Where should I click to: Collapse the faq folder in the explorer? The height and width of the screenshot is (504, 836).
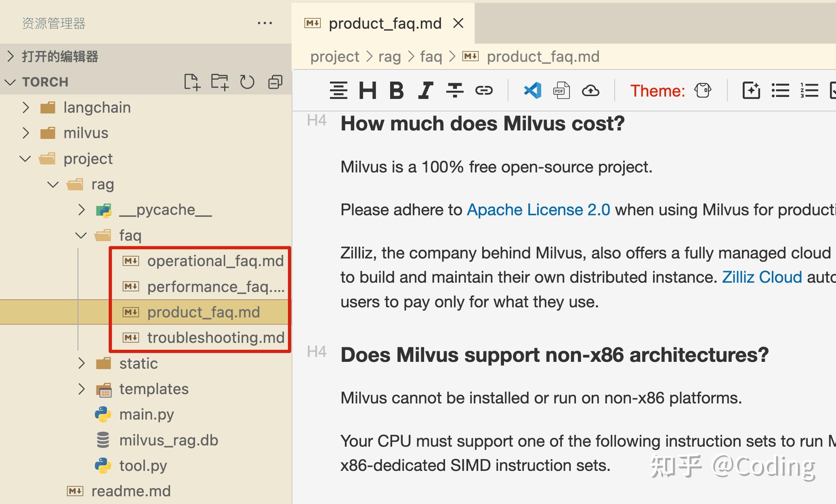[80, 235]
